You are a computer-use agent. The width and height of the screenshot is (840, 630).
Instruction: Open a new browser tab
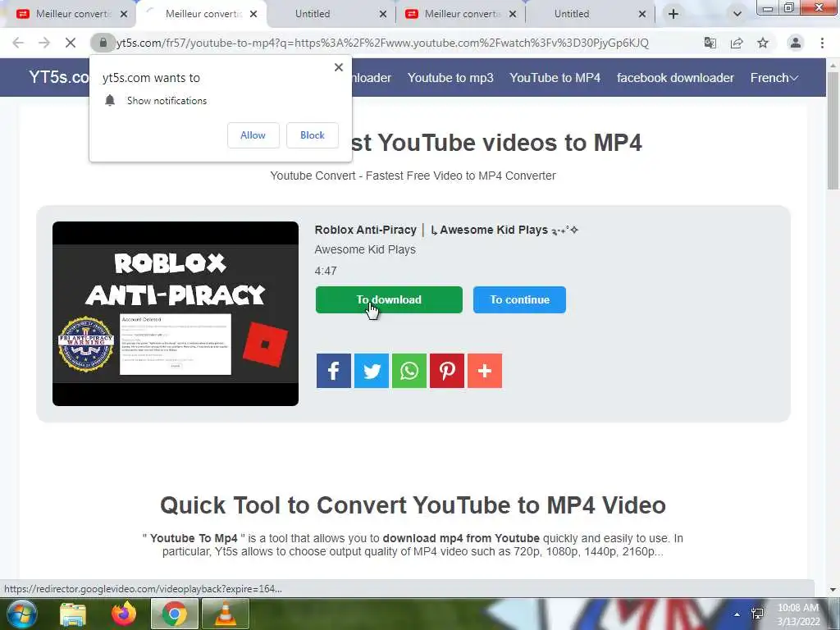click(673, 14)
